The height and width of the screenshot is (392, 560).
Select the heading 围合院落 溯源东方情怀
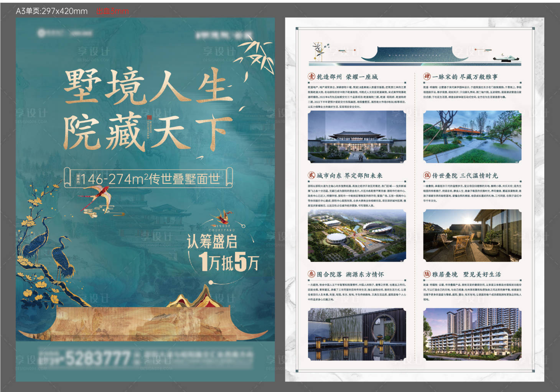point(350,274)
